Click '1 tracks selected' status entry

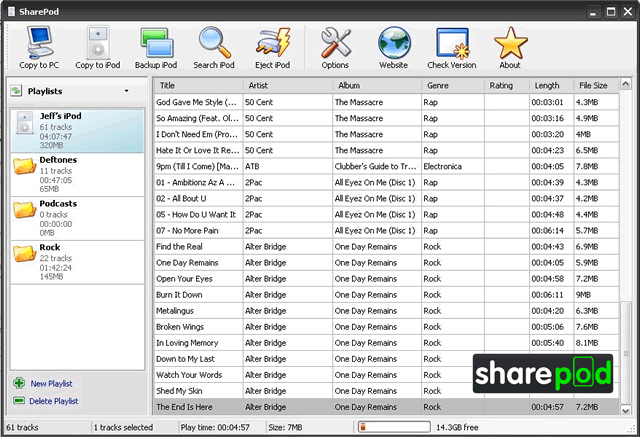[123, 428]
